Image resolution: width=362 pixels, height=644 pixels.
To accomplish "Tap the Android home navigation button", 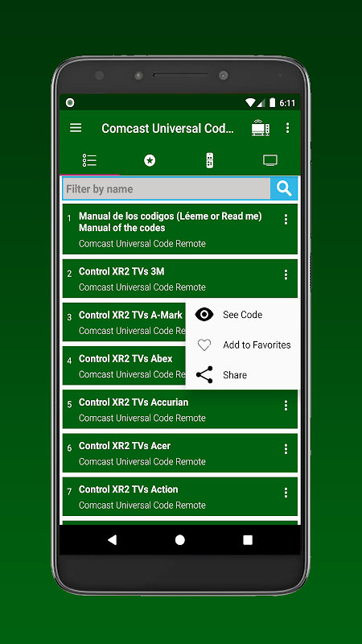I will point(179,539).
